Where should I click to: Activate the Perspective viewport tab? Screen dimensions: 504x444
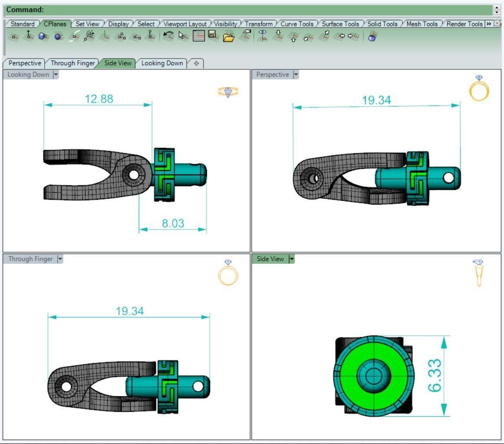pos(25,63)
